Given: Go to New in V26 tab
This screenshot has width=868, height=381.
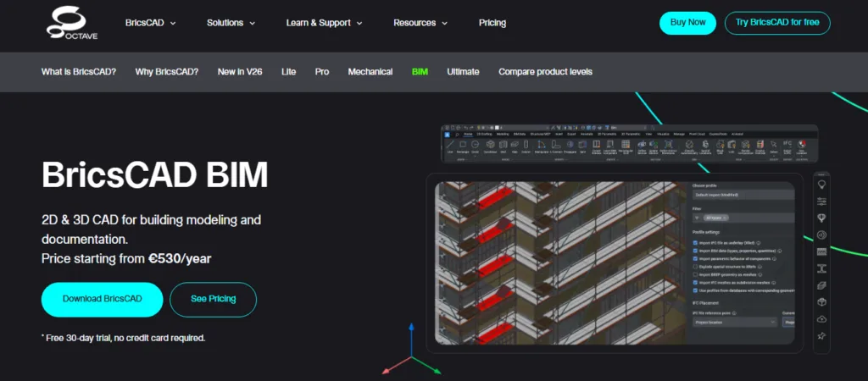Looking at the screenshot, I should click(240, 72).
